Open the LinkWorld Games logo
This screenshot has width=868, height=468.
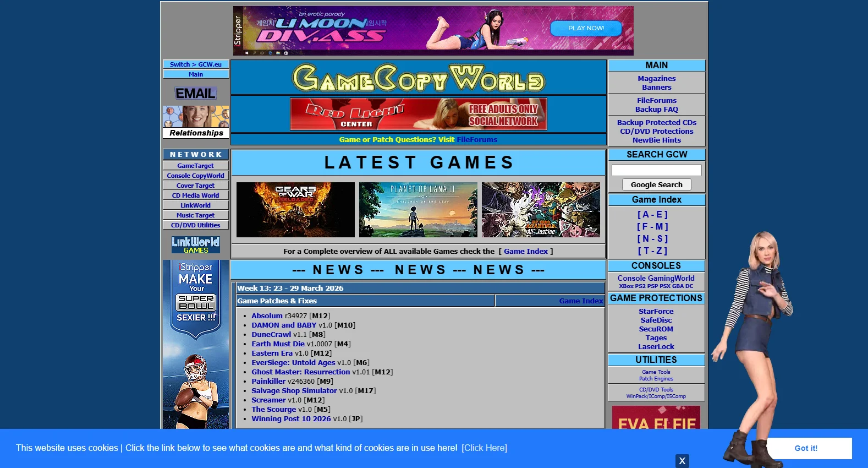tap(196, 244)
